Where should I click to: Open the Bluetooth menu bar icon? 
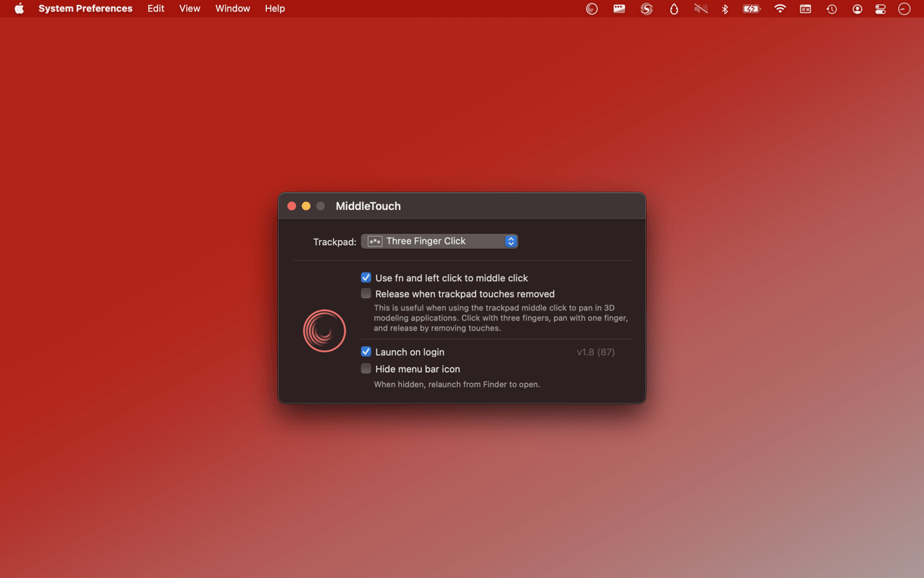[725, 9]
